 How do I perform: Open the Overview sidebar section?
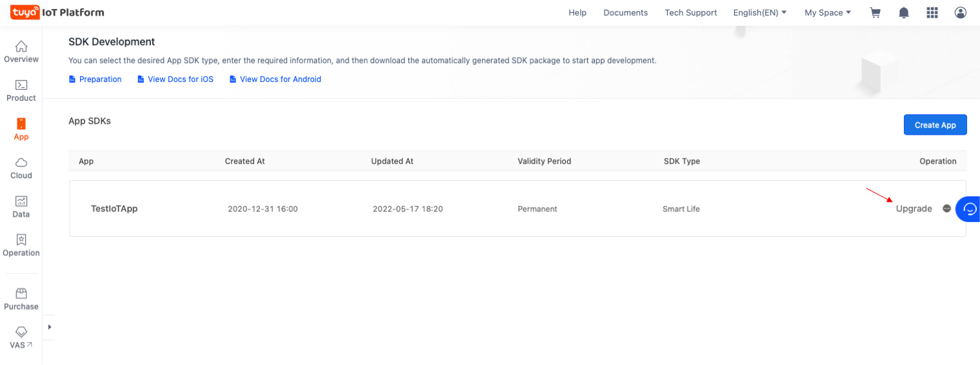(21, 52)
